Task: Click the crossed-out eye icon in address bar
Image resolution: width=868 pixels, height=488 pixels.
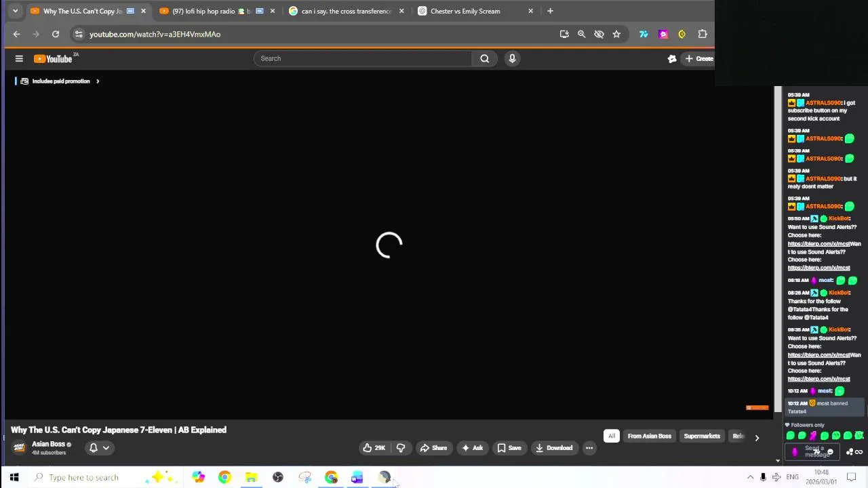Action: [x=599, y=34]
